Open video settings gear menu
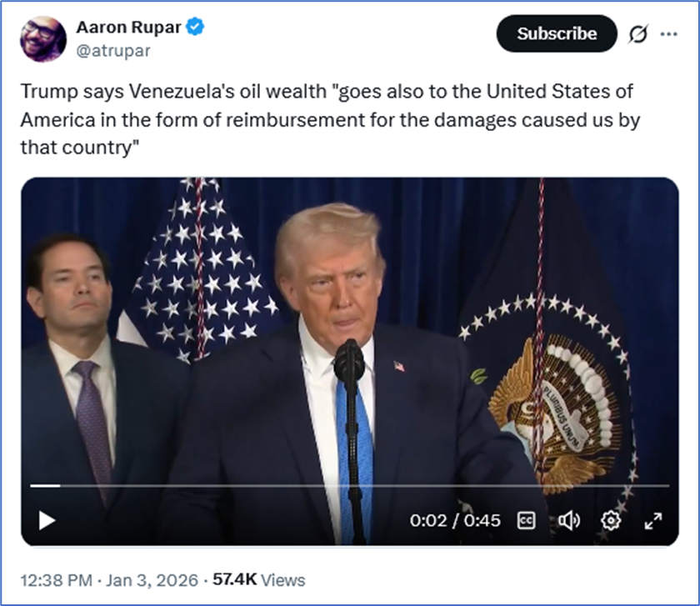This screenshot has height=606, width=700. [x=611, y=521]
